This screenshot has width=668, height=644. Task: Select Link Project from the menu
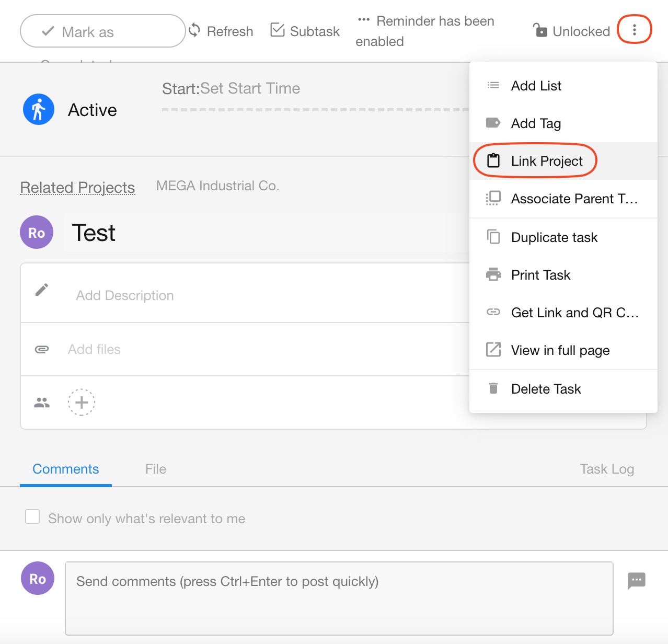(x=546, y=161)
